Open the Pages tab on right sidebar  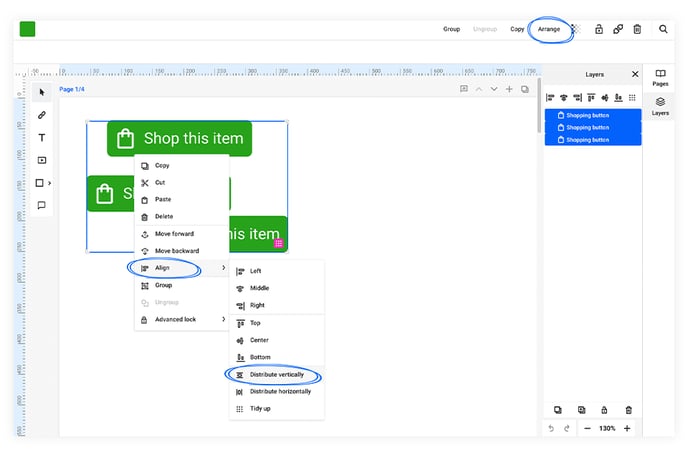tap(660, 78)
